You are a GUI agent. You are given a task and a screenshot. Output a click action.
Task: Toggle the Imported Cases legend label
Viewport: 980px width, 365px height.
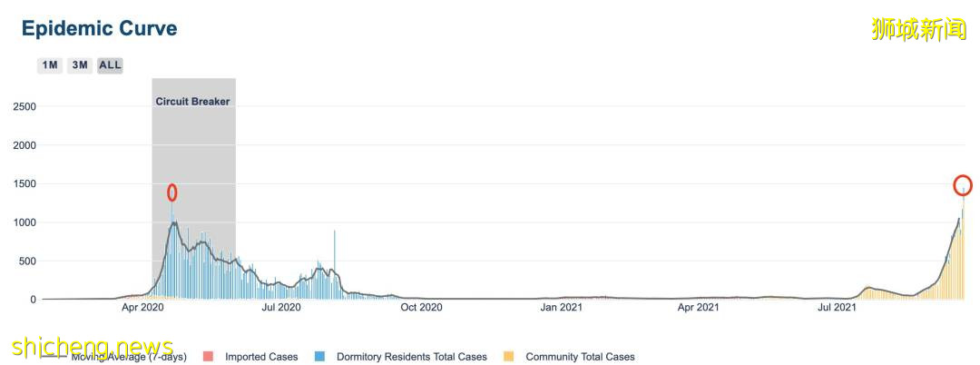[261, 357]
